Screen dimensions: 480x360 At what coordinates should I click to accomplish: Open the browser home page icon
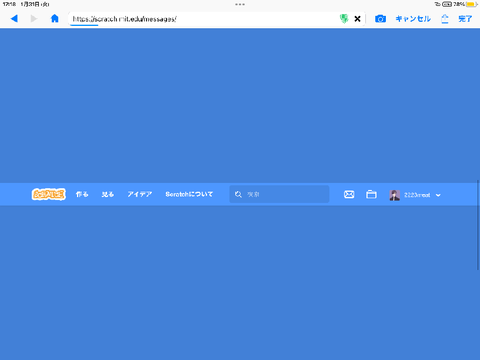click(55, 18)
